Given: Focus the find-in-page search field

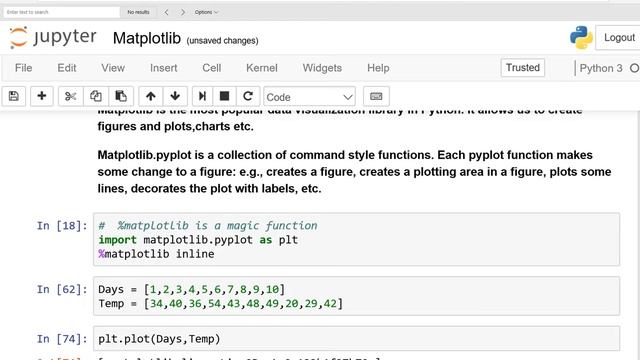Looking at the screenshot, I should [62, 12].
